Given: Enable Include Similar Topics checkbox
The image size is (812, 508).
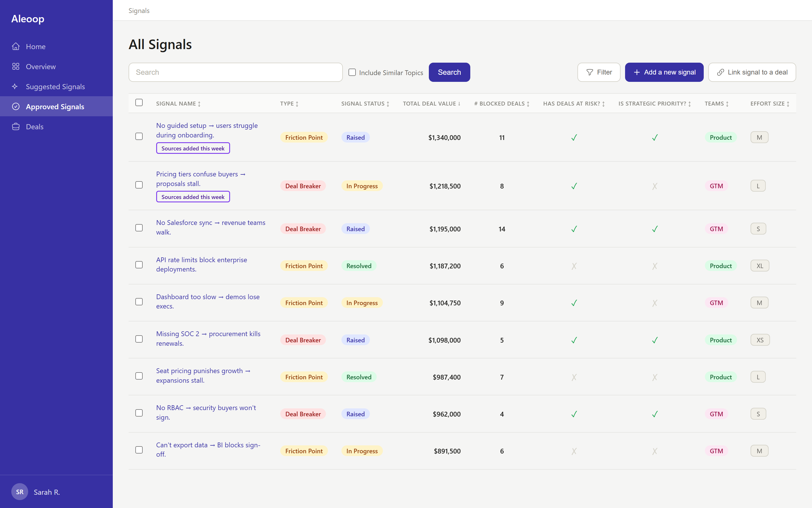Looking at the screenshot, I should click(352, 72).
